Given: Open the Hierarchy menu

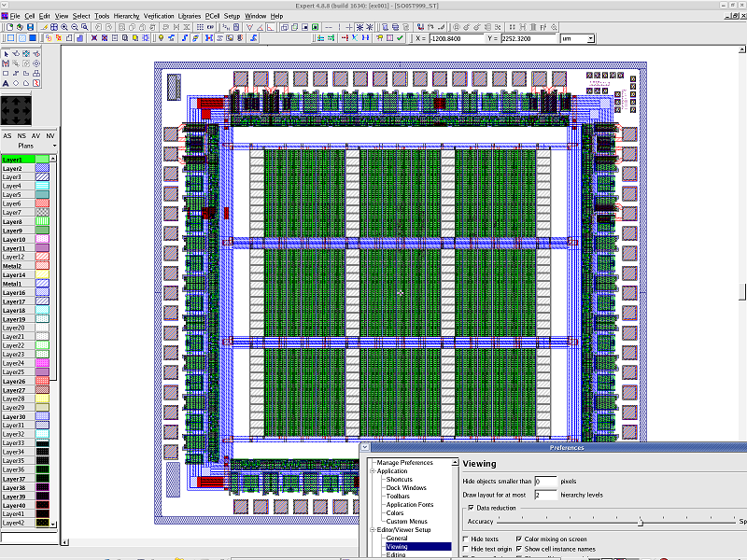Looking at the screenshot, I should click(127, 16).
